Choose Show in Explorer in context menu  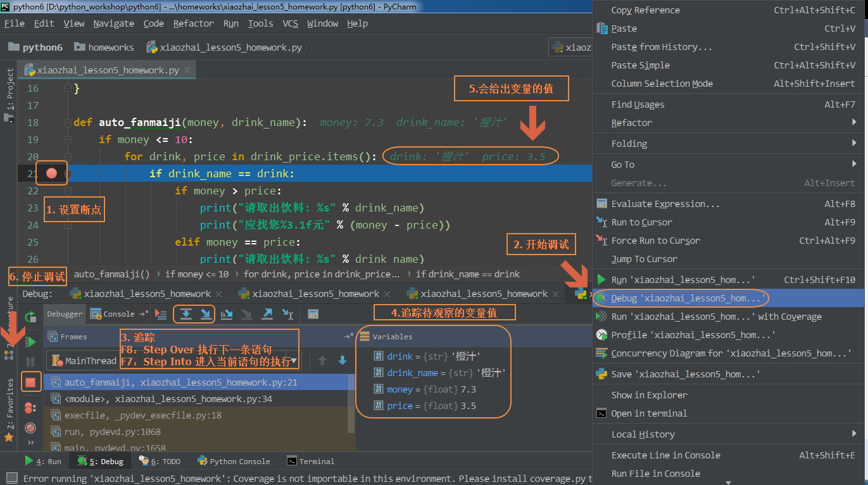coord(728,395)
